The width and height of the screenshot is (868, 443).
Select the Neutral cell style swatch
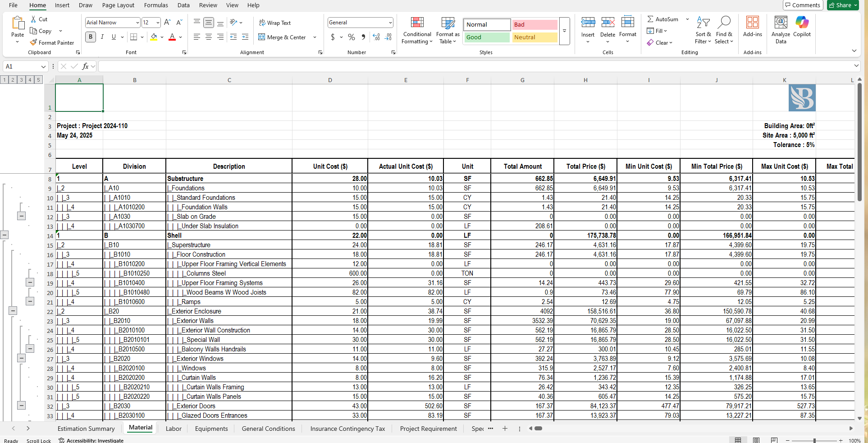coord(535,37)
